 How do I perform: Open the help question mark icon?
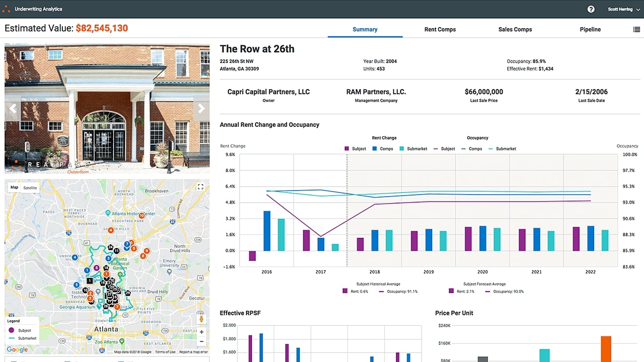tap(591, 9)
